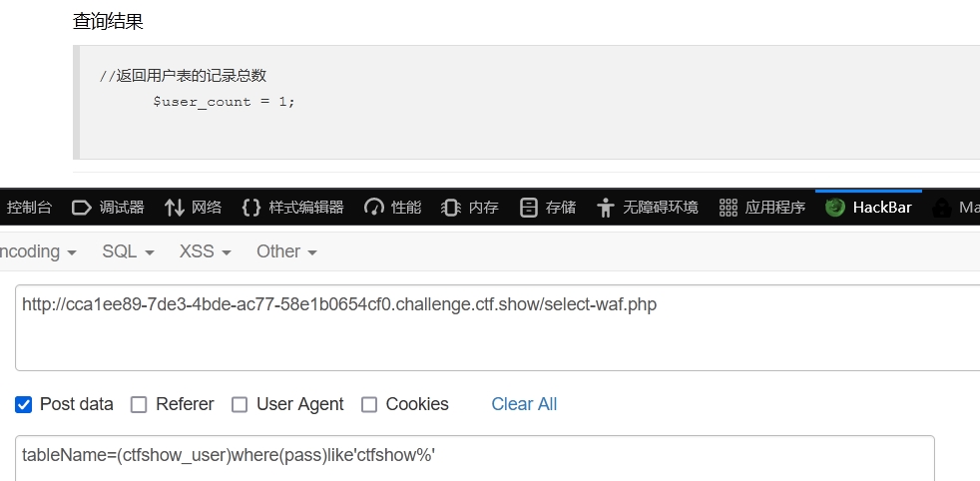Switch to the Console tab

click(x=28, y=208)
